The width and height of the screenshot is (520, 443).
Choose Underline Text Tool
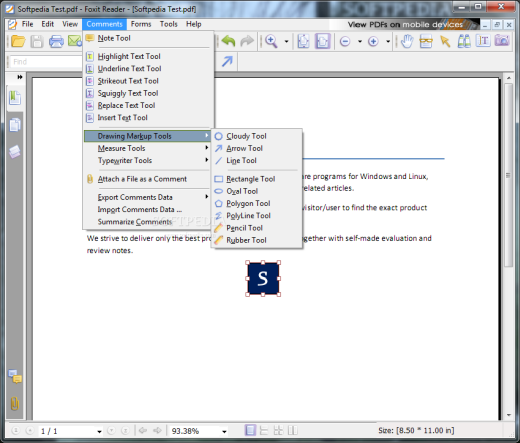(x=147, y=68)
